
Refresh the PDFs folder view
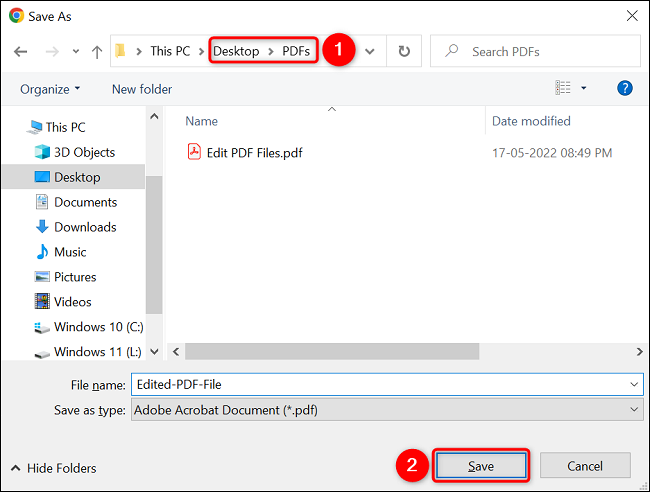coord(403,51)
